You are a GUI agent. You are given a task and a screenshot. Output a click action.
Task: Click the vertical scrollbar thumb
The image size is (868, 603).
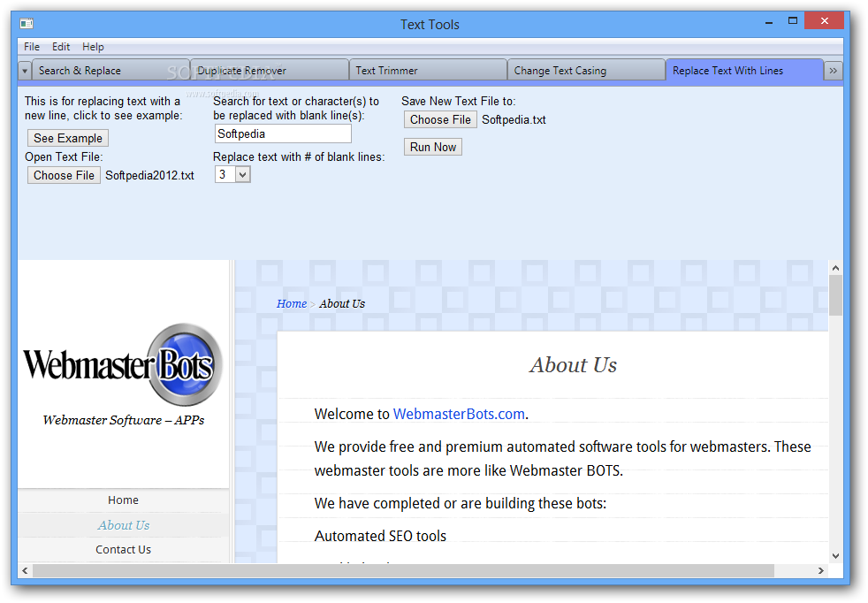tap(835, 295)
